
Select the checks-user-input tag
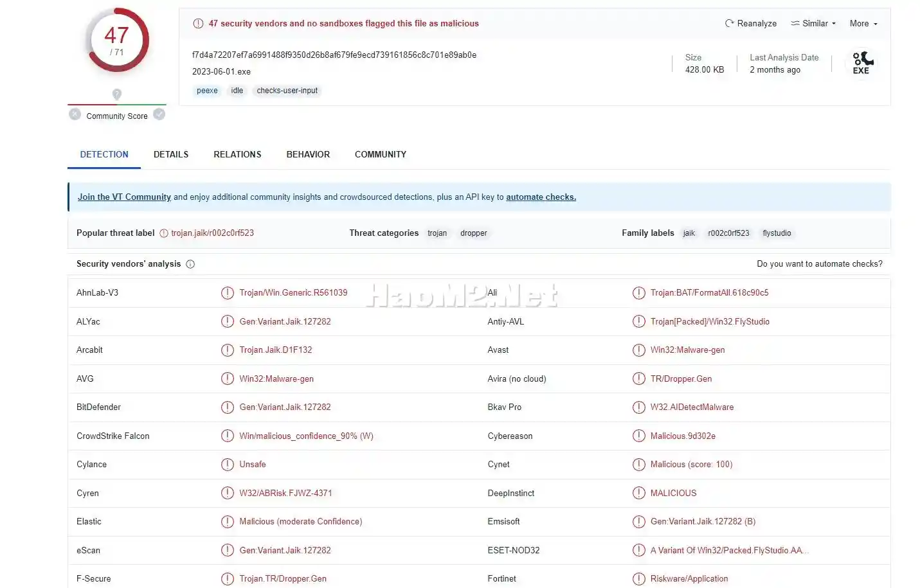point(287,91)
